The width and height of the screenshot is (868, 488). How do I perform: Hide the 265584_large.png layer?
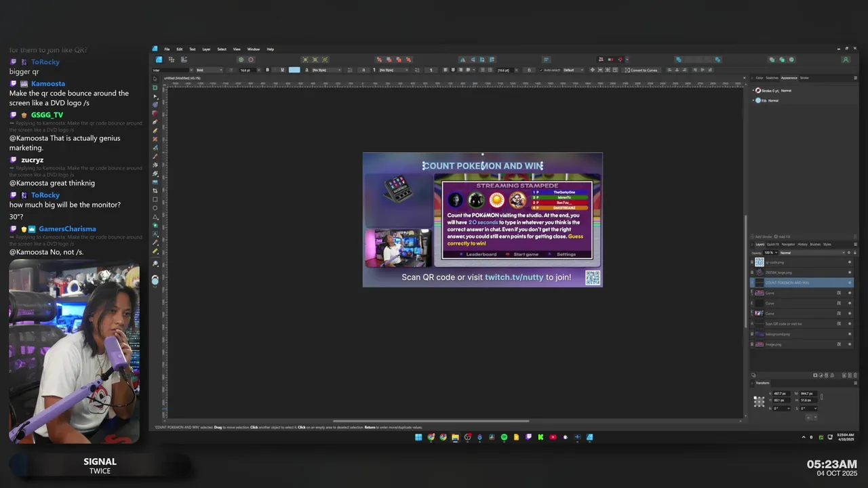[850, 272]
